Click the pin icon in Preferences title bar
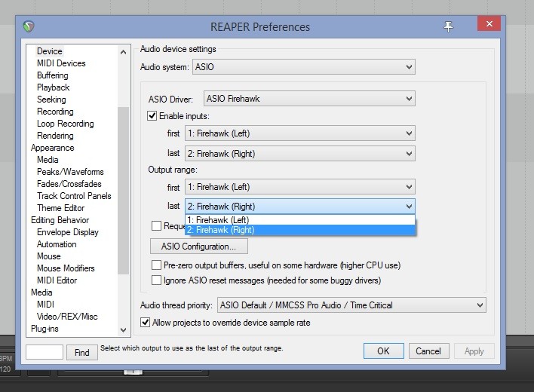This screenshot has height=392, width=534. (x=448, y=26)
